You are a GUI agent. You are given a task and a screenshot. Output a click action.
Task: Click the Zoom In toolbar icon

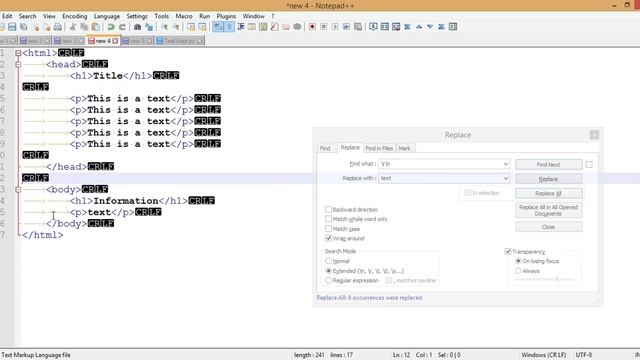(164, 27)
